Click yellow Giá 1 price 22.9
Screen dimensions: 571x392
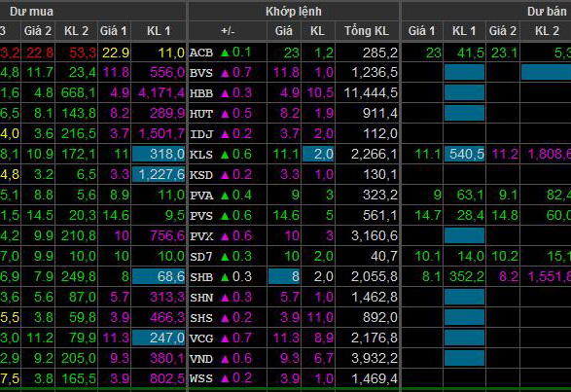coord(116,53)
